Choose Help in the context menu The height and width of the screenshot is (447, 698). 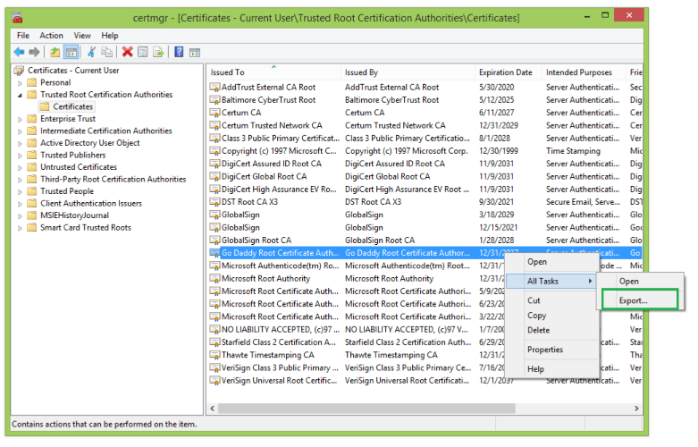[x=553, y=369]
